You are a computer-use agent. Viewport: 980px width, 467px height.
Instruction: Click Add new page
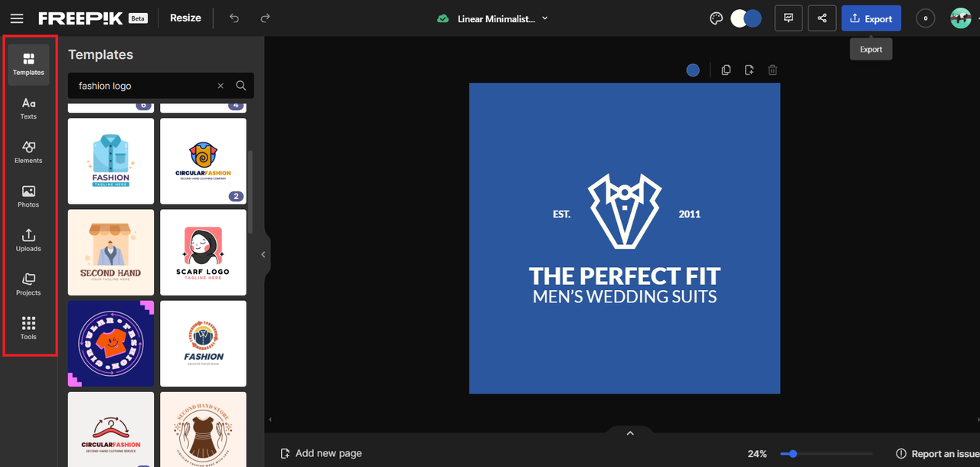click(x=321, y=453)
